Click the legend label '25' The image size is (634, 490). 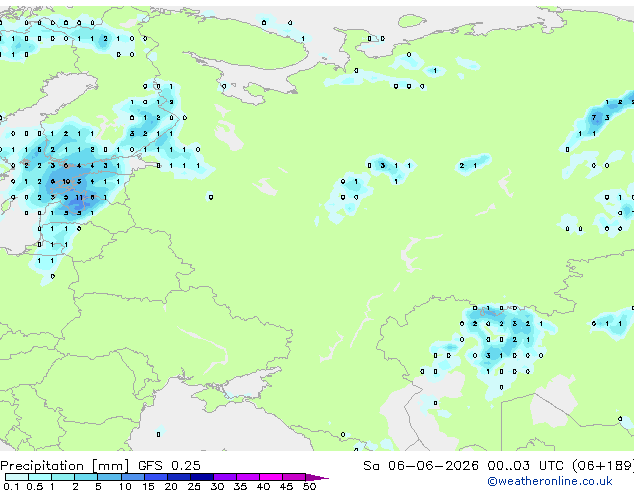194,486
